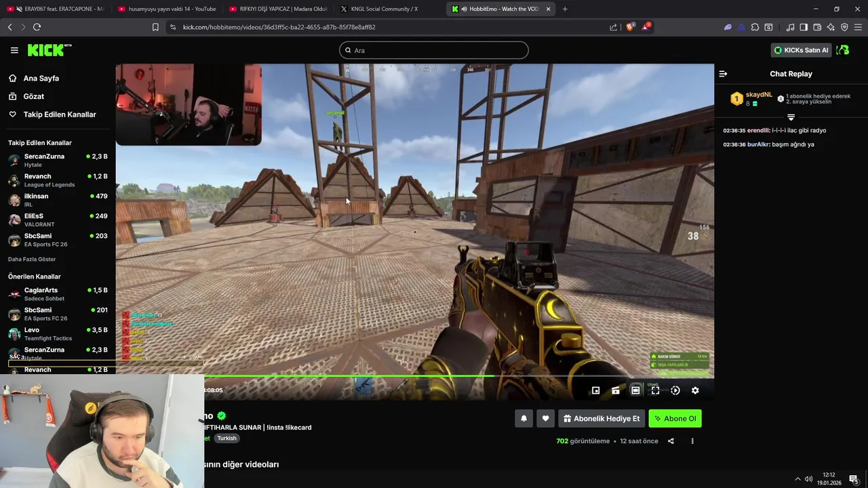Follow the channel with the heart button
The height and width of the screenshot is (488, 868).
(545, 419)
